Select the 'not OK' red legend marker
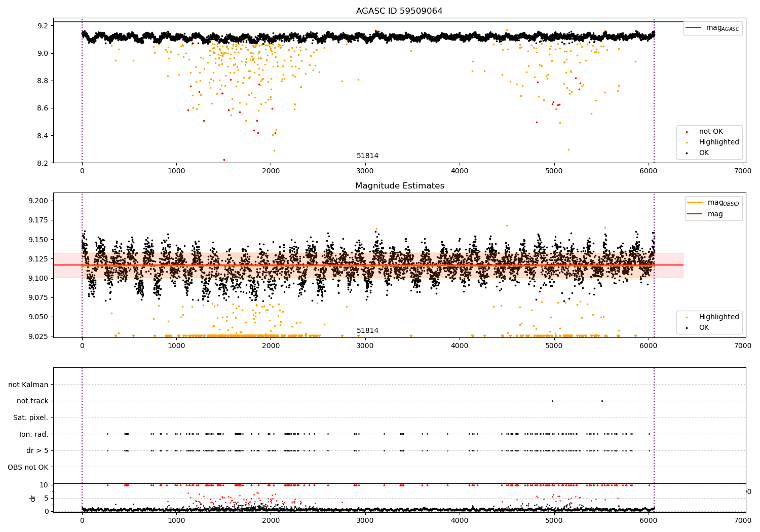 click(x=687, y=132)
